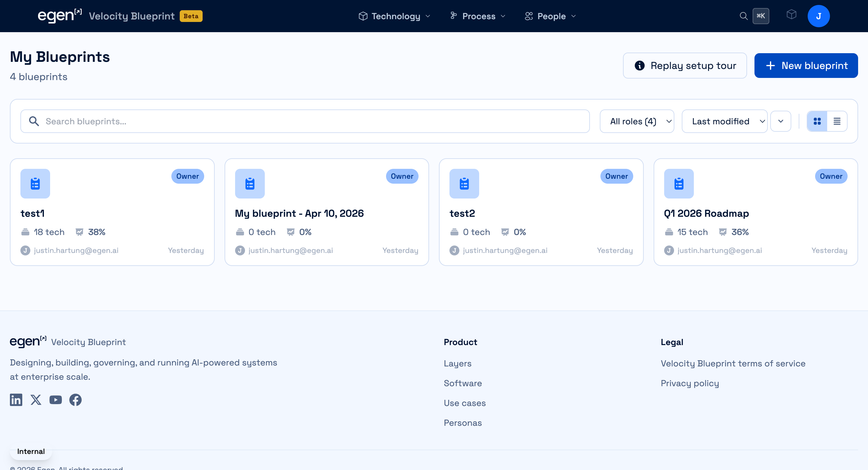Screen dimensions: 868x470
Task: Open the YouTube icon in footer
Action: tap(56, 399)
